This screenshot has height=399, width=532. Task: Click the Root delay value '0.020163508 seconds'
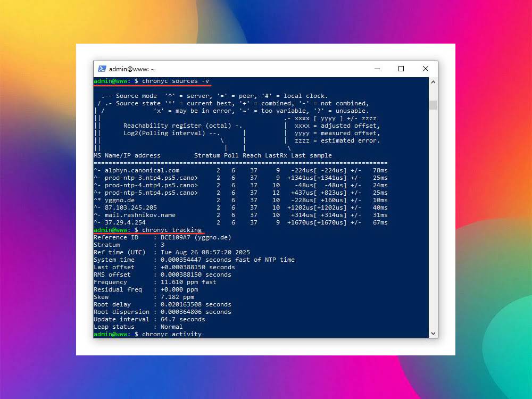tap(196, 305)
